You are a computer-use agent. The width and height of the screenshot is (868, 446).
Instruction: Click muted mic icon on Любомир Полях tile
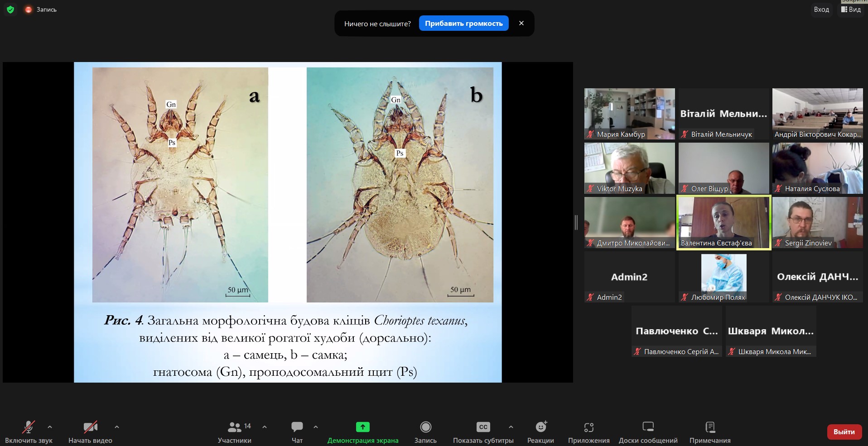point(685,297)
